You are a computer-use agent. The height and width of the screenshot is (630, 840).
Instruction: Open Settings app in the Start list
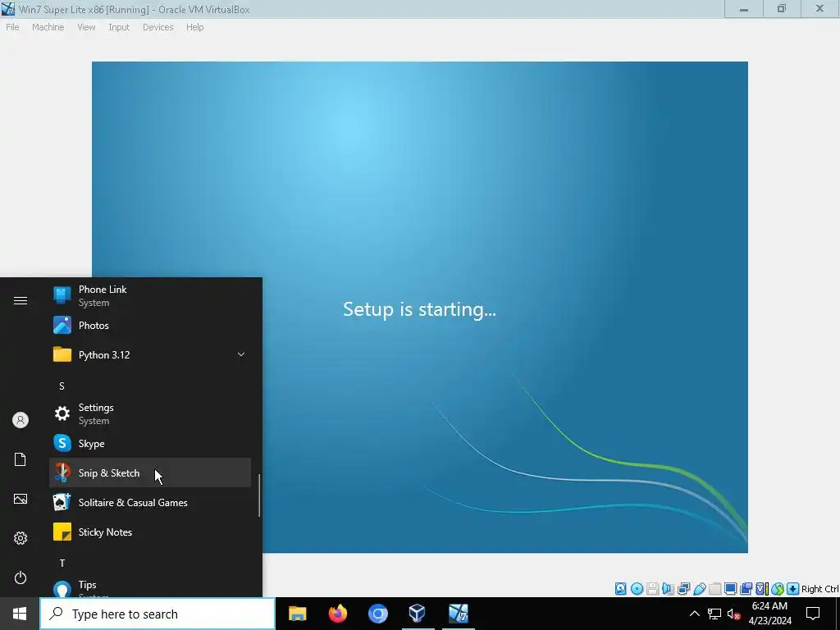[150, 414]
